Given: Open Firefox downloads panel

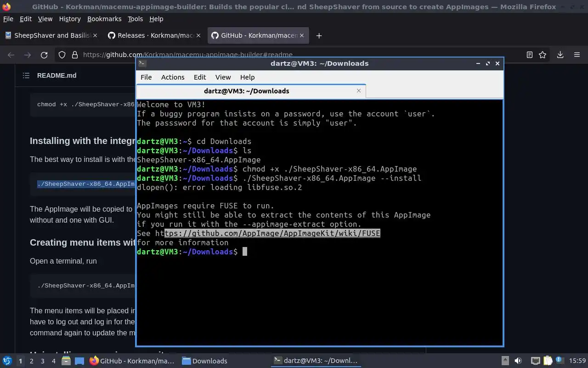Looking at the screenshot, I should pos(560,55).
